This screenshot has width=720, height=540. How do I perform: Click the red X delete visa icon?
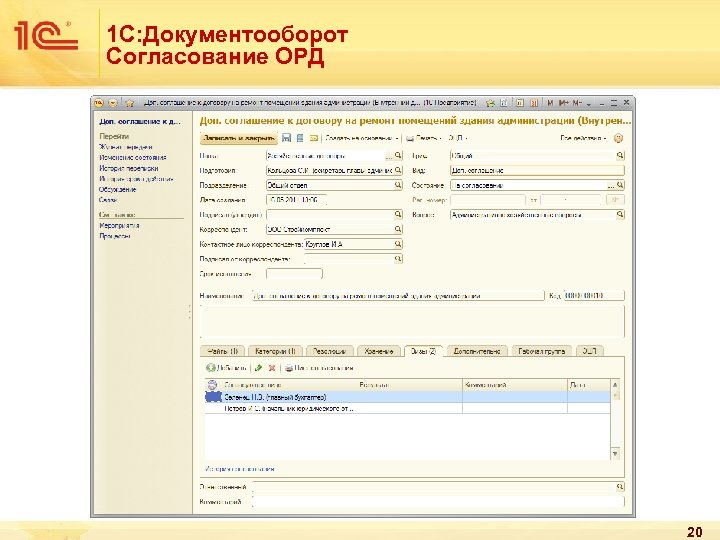pyautogui.click(x=272, y=368)
